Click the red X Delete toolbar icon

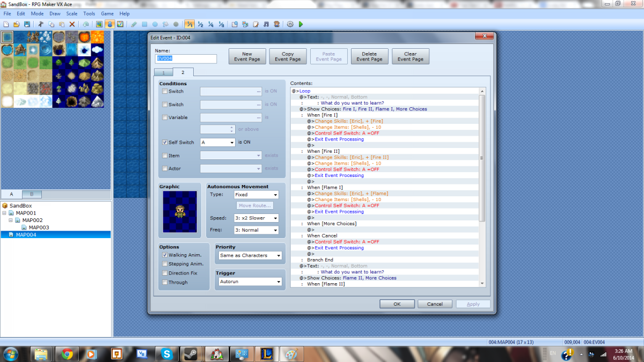72,24
